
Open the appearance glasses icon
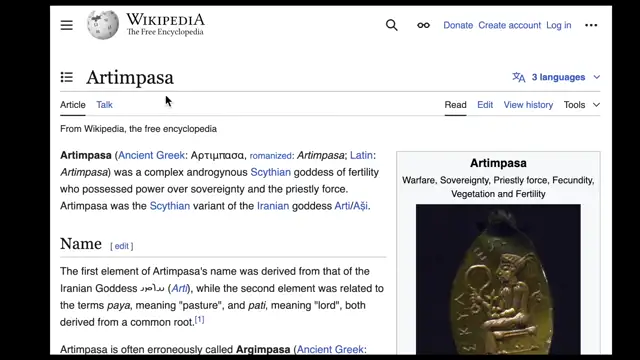point(423,25)
